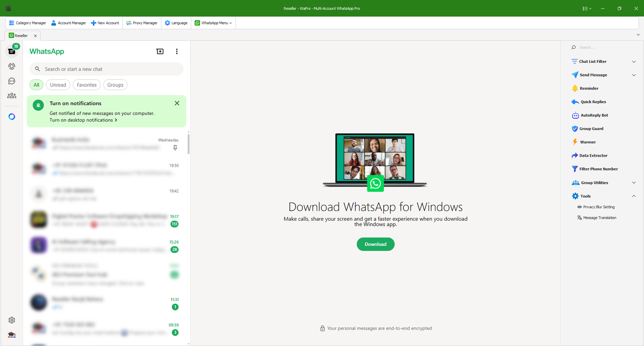Open the Status icon in left sidebar
The image size is (644, 346).
pos(12,66)
